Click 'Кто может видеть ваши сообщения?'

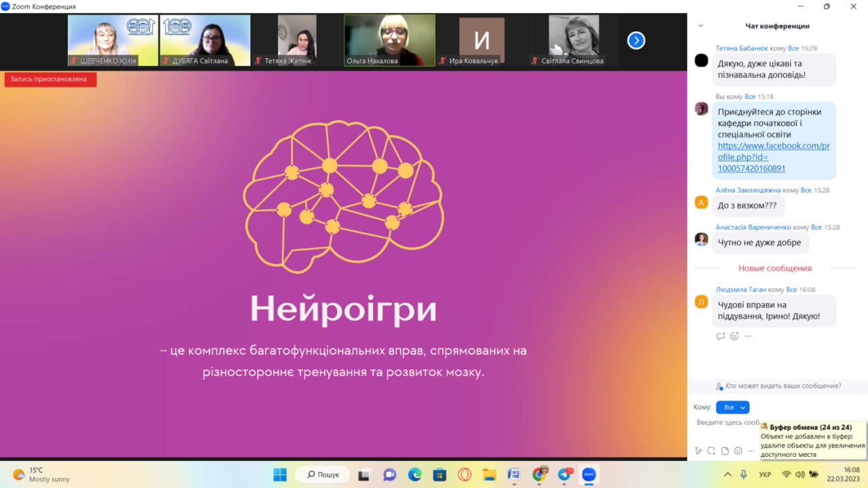(778, 386)
